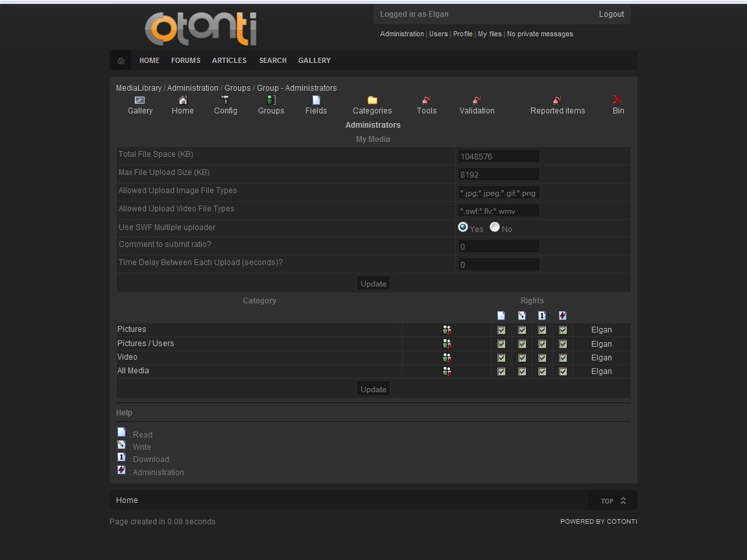
Task: Open the FORUMS menu item
Action: pyautogui.click(x=185, y=60)
